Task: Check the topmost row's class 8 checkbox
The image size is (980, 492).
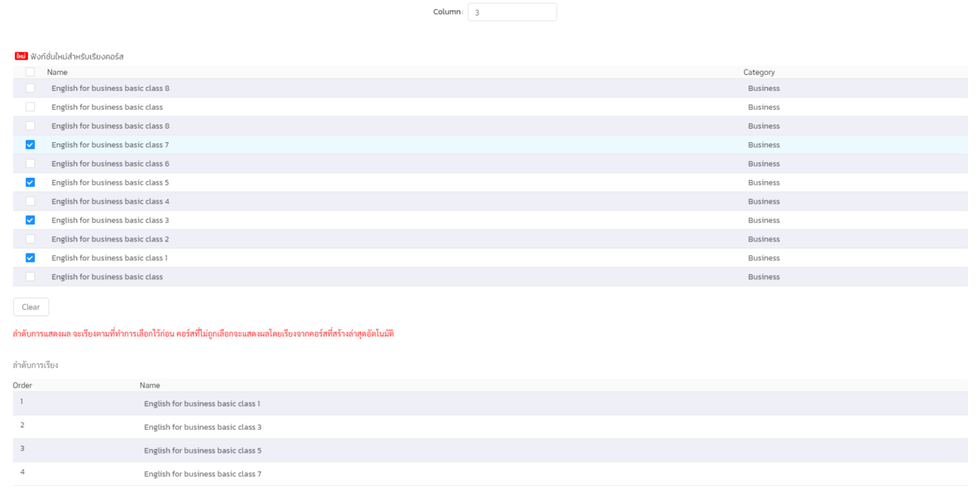Action: tap(30, 88)
